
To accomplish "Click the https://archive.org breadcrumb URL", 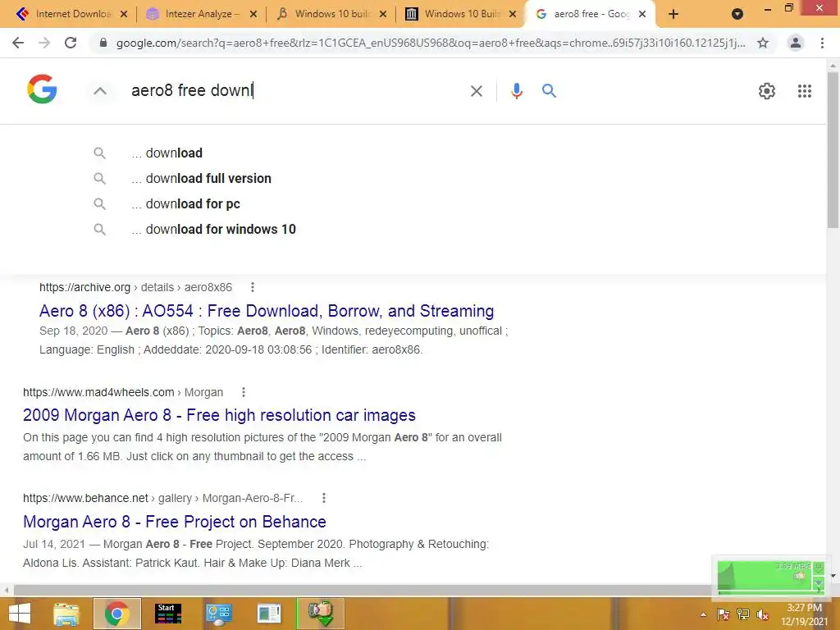I will pyautogui.click(x=135, y=287).
